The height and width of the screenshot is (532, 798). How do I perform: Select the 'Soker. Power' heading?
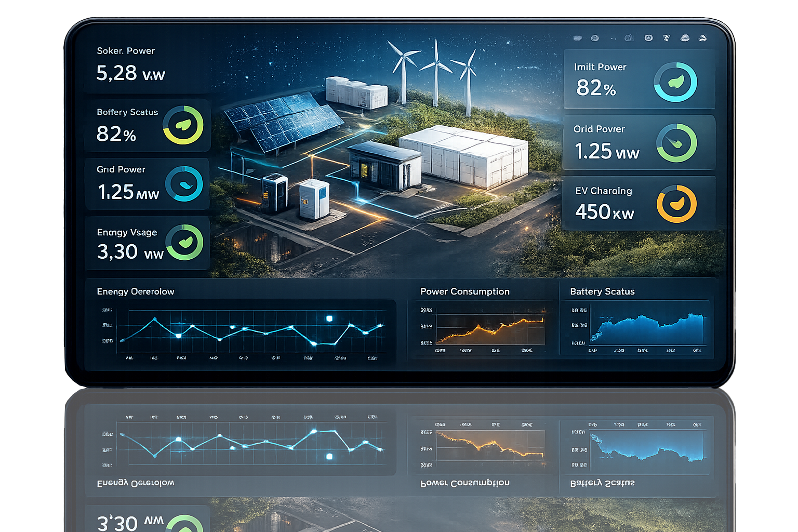pyautogui.click(x=126, y=51)
